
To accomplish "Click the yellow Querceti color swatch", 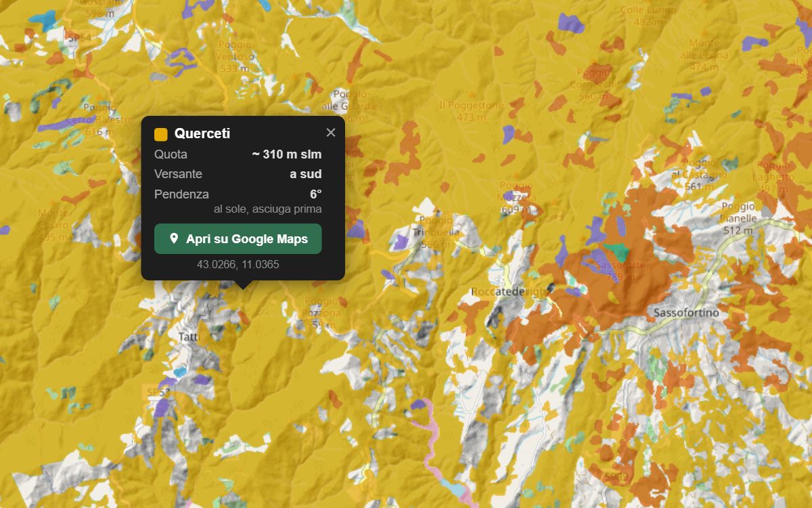I will (x=161, y=134).
